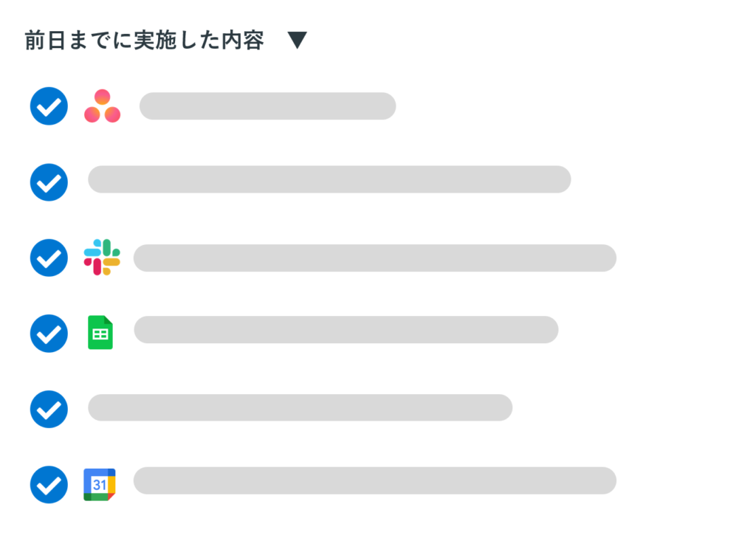
Task: Click the Slack logo icon
Action: point(102,258)
